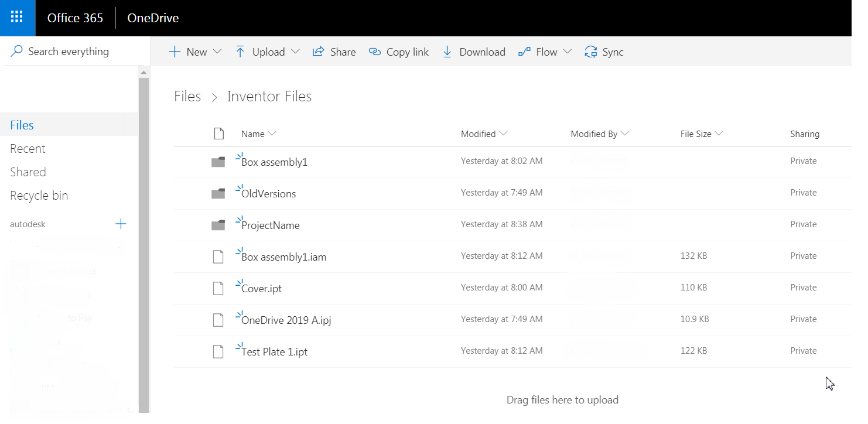868x424 pixels.
Task: Expand the Upload dropdown
Action: click(266, 52)
